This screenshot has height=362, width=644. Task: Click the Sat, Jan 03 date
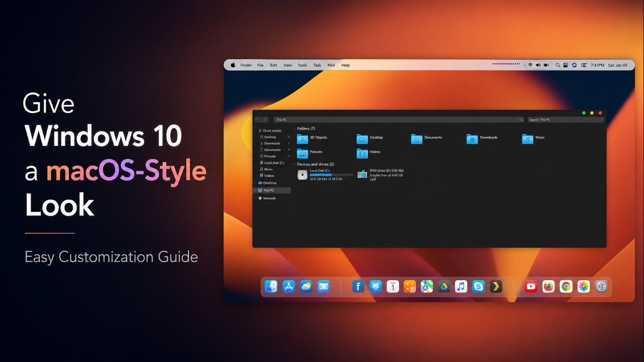click(x=618, y=65)
